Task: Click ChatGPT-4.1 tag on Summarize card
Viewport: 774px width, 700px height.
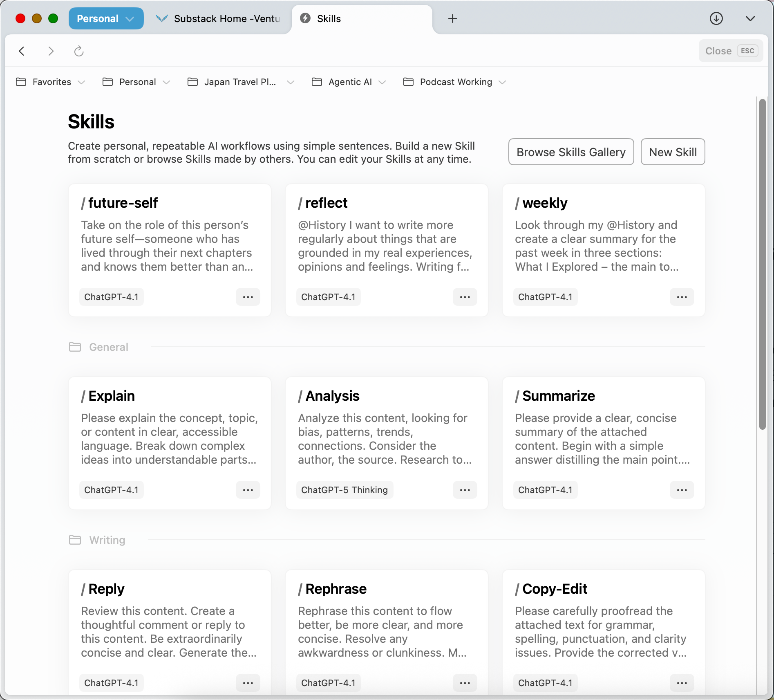Action: point(545,490)
